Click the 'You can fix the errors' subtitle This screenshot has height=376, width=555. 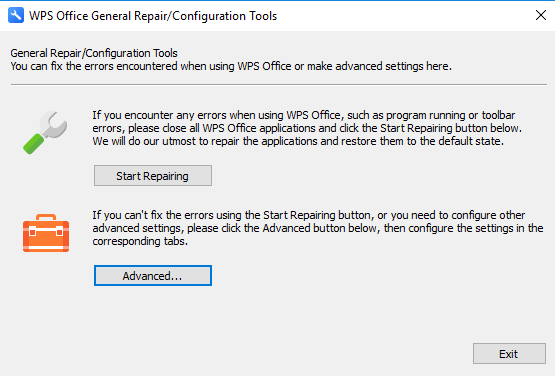[x=231, y=66]
